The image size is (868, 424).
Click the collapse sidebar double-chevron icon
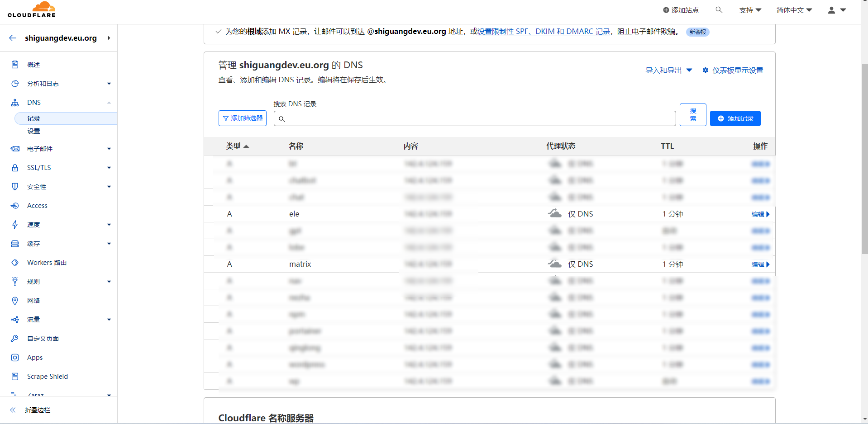(x=13, y=410)
